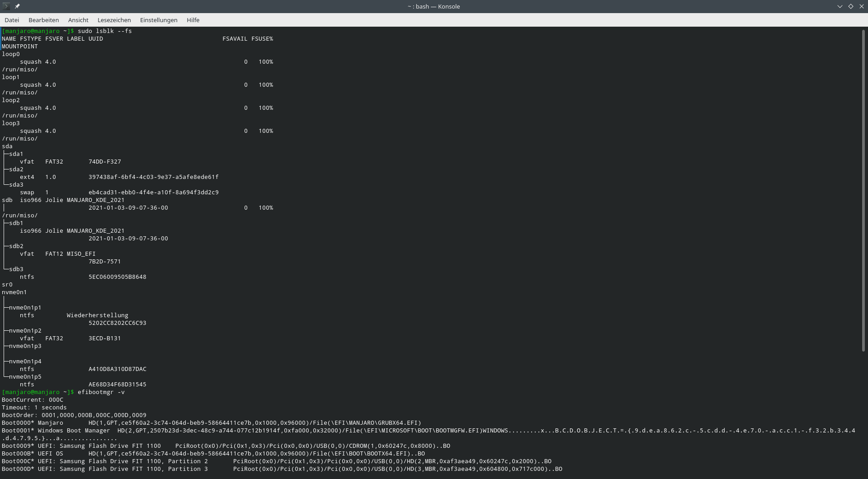The width and height of the screenshot is (868, 479).
Task: Click the window title '~ : bash — Konsole'
Action: coord(434,6)
